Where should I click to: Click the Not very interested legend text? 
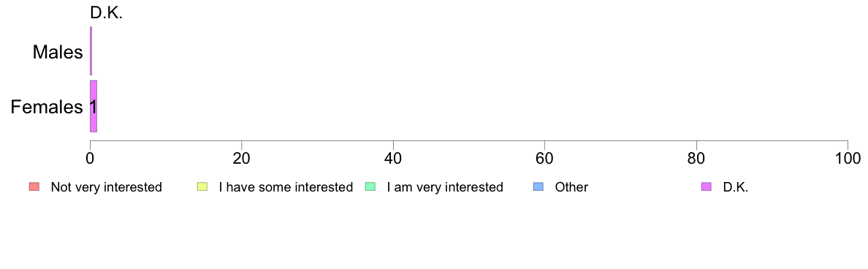[x=106, y=187]
